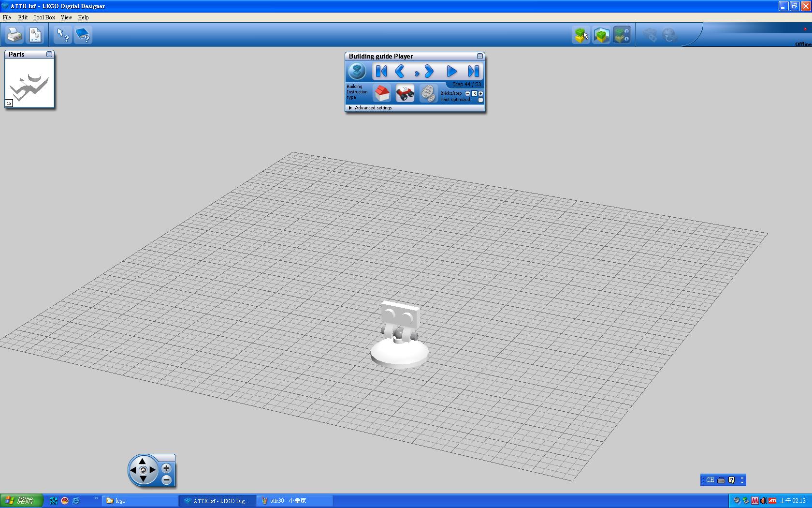The height and width of the screenshot is (508, 812).
Task: Increase bricks per step
Action: [x=480, y=93]
